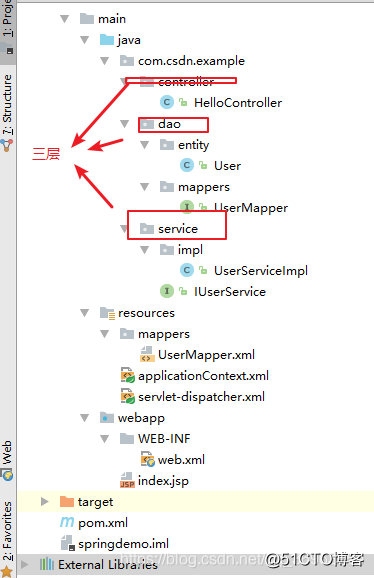Click the index.jsp JSP file icon
374x578 pixels.
click(127, 480)
